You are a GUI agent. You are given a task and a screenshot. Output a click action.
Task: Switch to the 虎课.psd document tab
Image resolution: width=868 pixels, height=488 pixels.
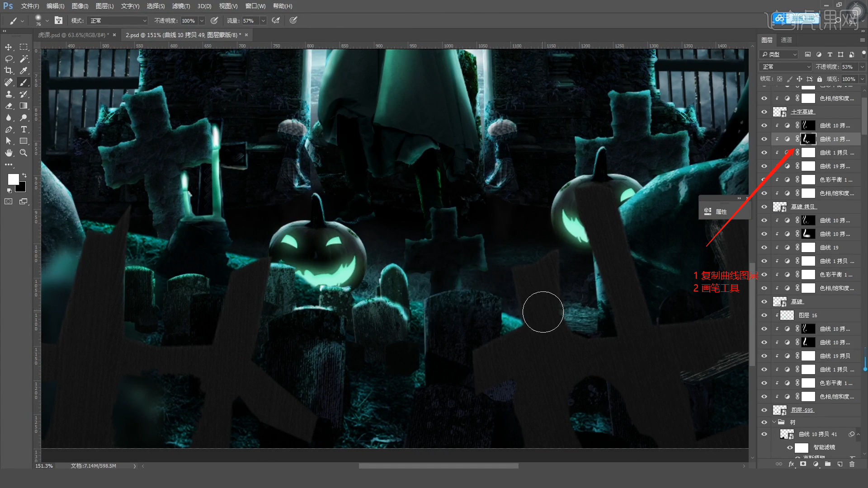pos(72,35)
